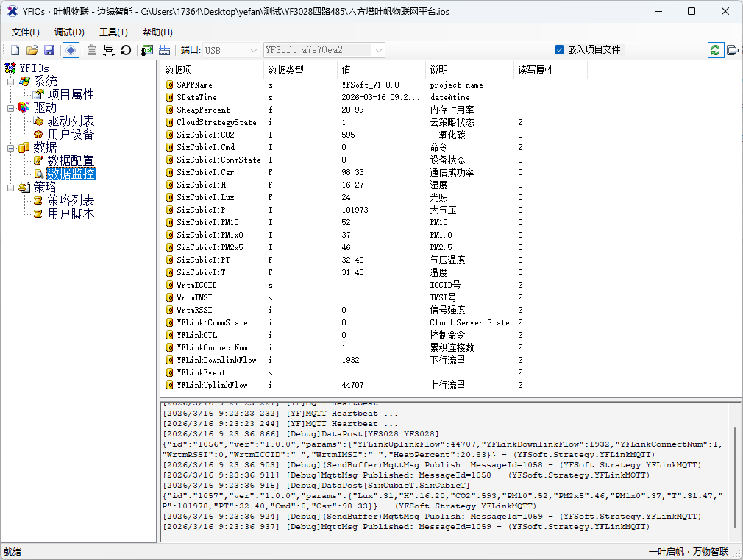Click the new project file icon

(15, 50)
